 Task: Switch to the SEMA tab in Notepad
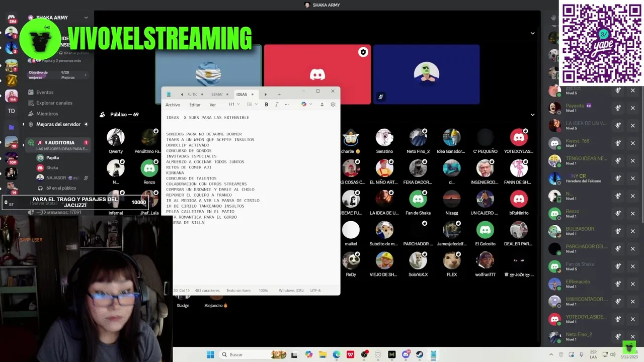pyautogui.click(x=220, y=95)
